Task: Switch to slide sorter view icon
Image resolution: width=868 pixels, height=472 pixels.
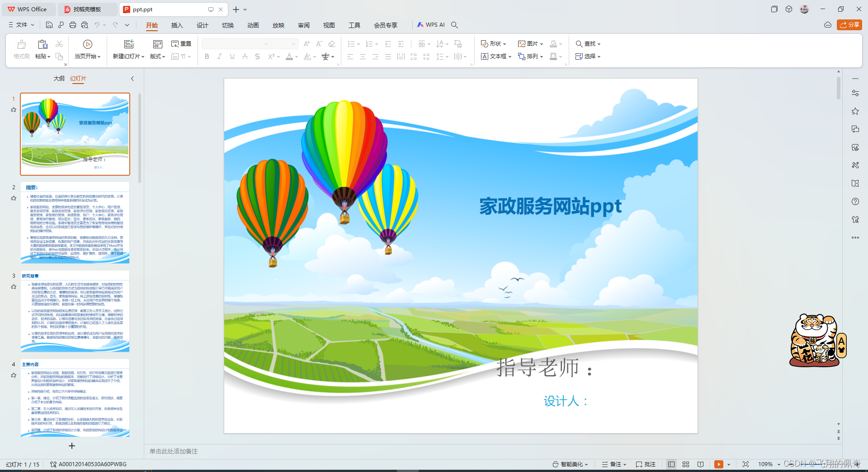Action: 686,464
